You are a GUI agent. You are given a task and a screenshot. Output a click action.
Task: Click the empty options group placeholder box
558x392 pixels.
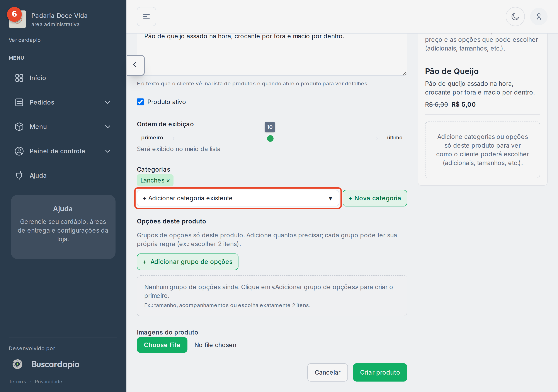coord(272,296)
